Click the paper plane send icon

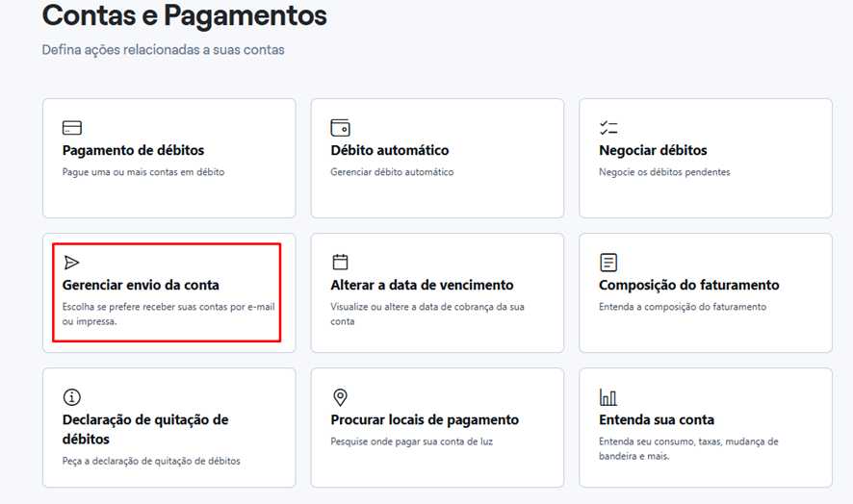click(x=71, y=262)
